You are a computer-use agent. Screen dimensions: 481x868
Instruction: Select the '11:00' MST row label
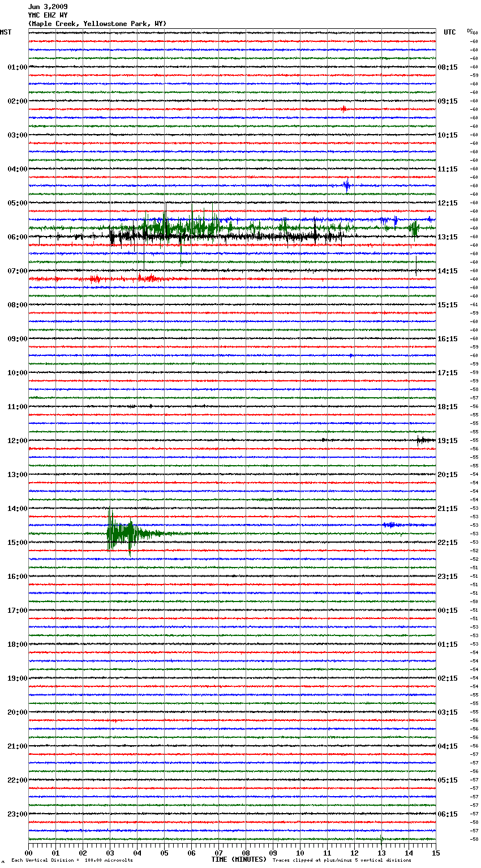point(18,407)
